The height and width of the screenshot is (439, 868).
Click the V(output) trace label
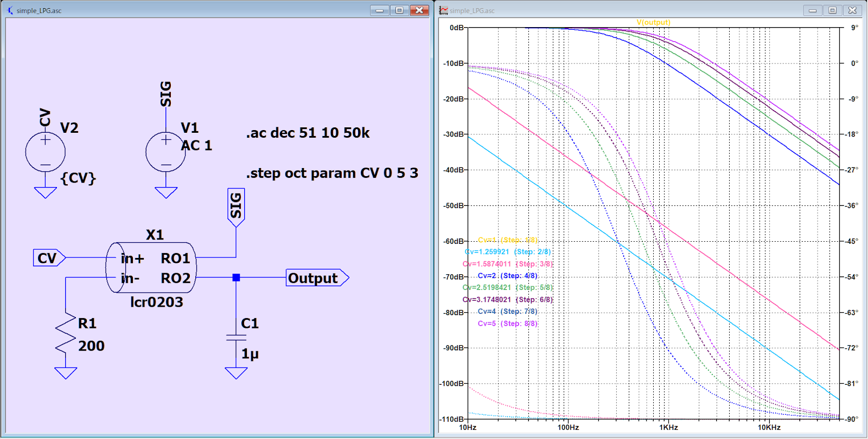[x=653, y=22]
